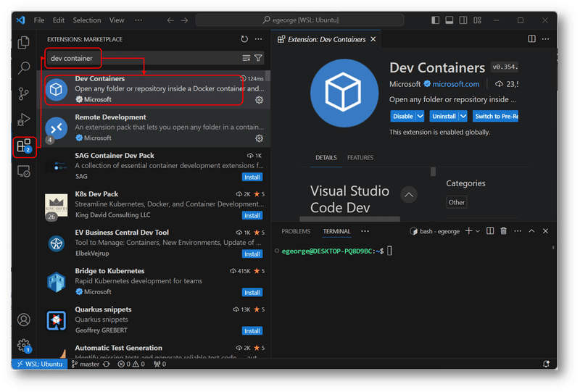Click the master branch in status bar
The image size is (580, 392).
tap(86, 364)
